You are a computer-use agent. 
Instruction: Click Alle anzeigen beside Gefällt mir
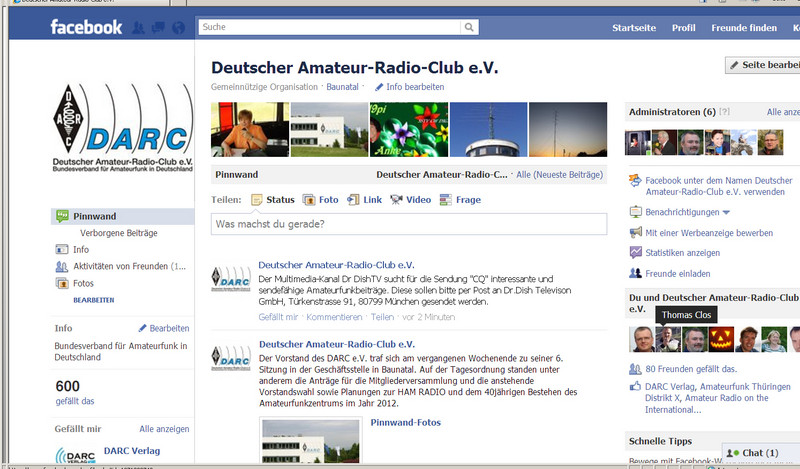click(x=164, y=429)
